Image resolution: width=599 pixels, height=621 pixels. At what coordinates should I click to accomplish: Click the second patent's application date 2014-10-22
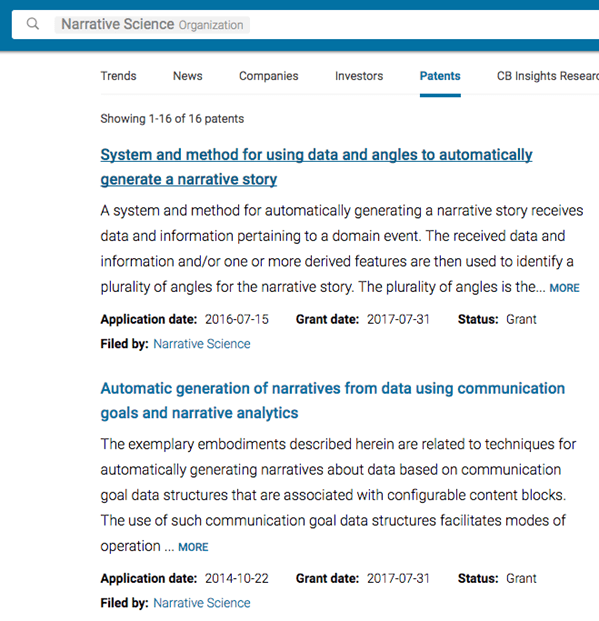tap(237, 578)
